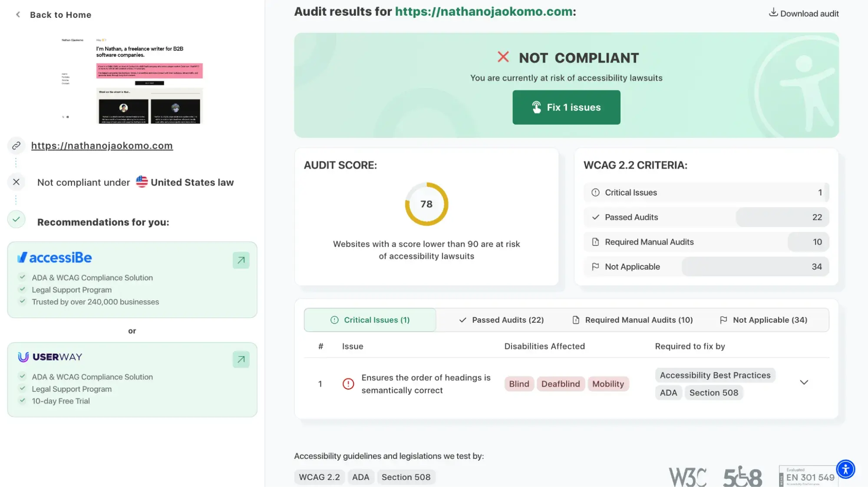Click the red alert icon on issue 1

348,384
